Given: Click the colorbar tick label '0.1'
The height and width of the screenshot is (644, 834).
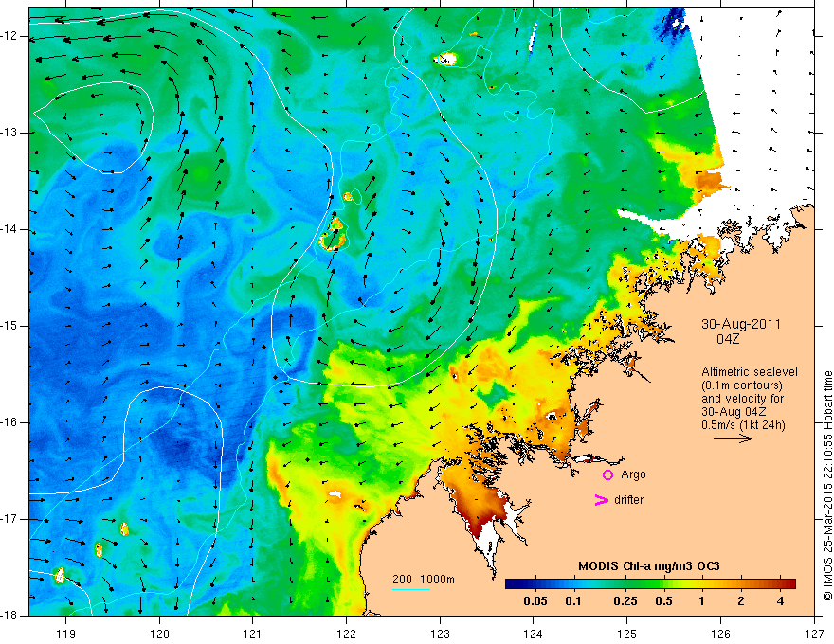Looking at the screenshot, I should (572, 601).
